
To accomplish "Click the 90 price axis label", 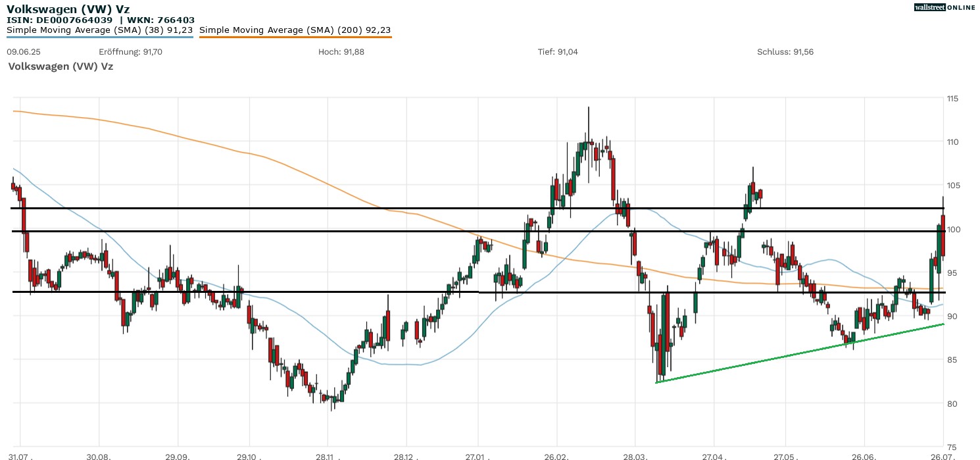I will 951,316.
